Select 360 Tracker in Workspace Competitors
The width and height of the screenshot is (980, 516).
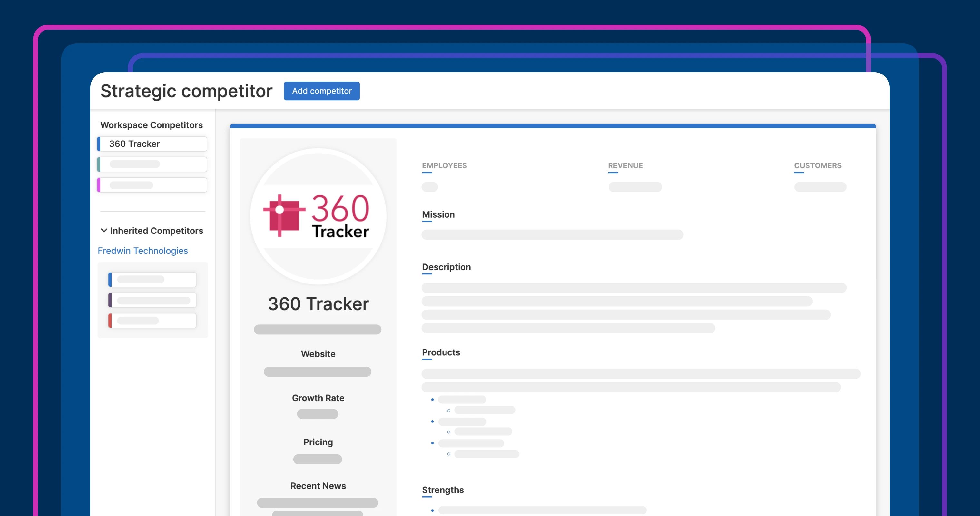[152, 144]
